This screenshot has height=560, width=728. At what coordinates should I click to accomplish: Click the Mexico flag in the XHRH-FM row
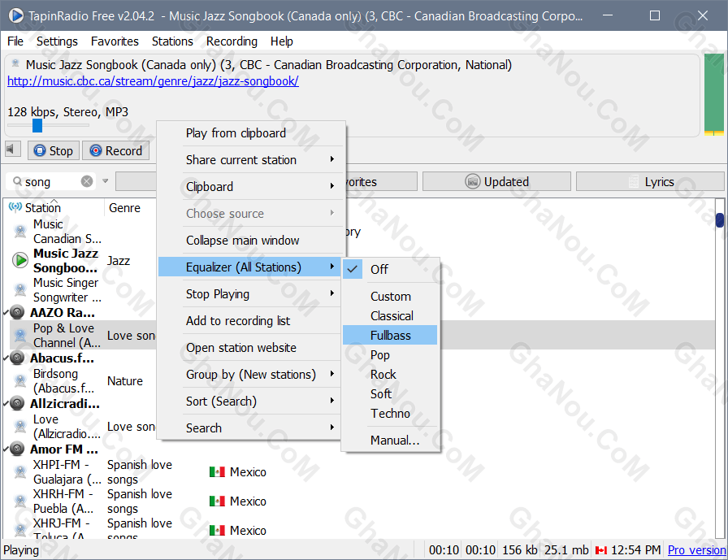click(217, 501)
